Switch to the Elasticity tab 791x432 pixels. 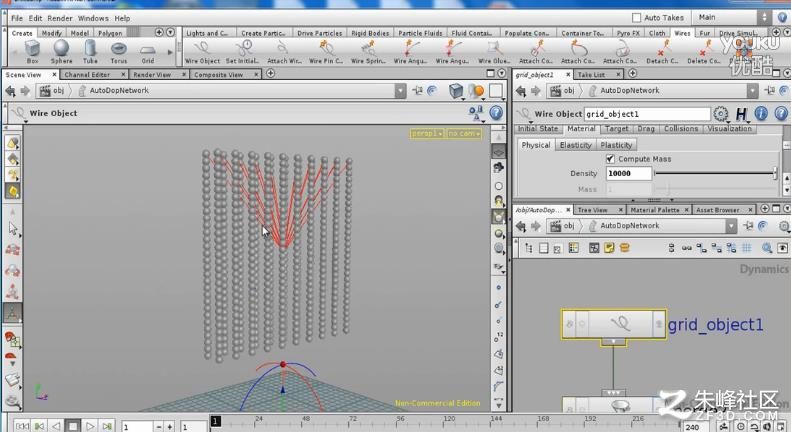click(575, 145)
